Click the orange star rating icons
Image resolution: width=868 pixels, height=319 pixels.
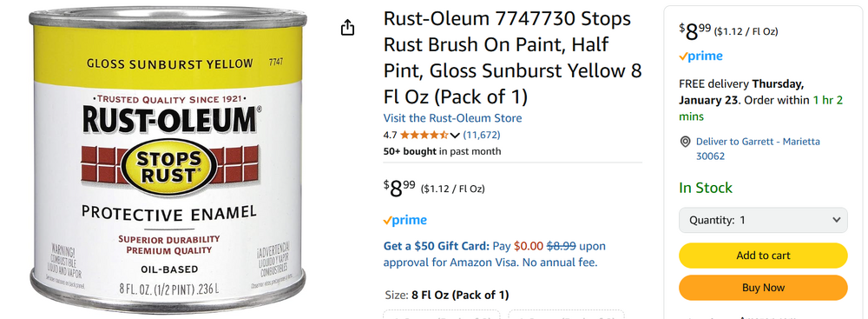tap(424, 135)
